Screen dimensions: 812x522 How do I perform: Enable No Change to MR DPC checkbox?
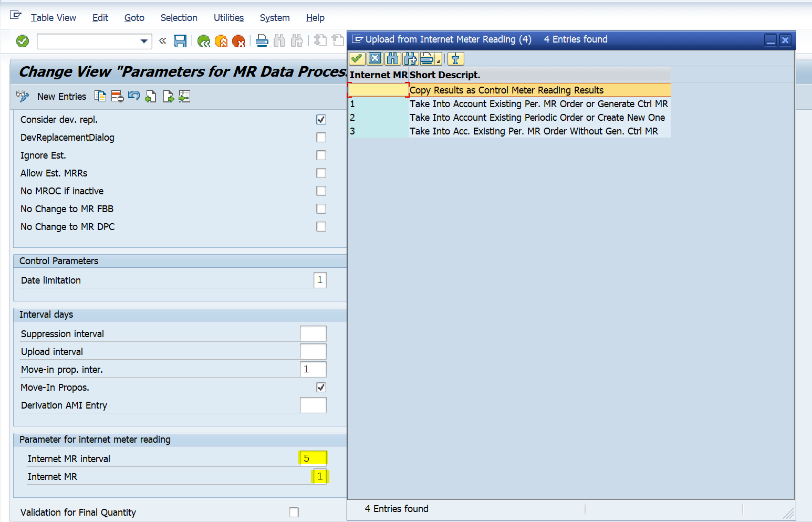(321, 227)
